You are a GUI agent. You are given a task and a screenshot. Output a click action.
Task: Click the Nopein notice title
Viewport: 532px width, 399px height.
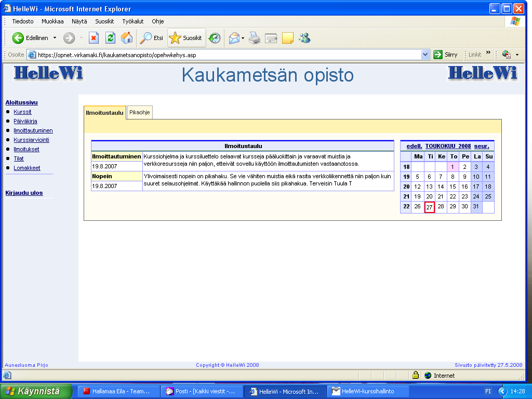(x=102, y=177)
